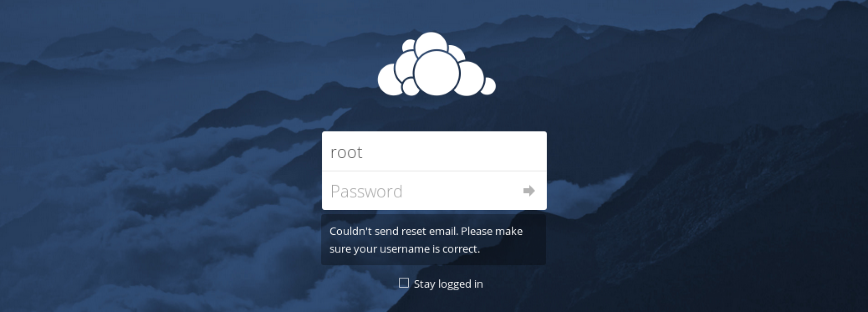
Task: Click the username field containing root
Action: (x=434, y=151)
